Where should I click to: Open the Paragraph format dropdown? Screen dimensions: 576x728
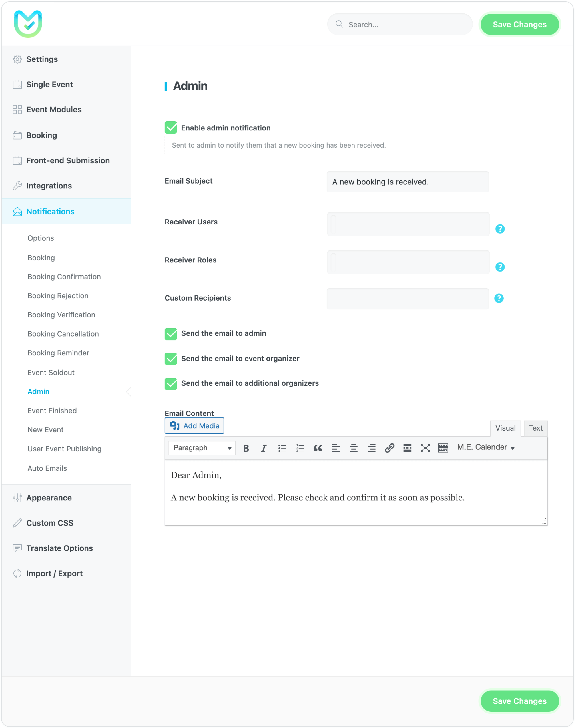202,448
